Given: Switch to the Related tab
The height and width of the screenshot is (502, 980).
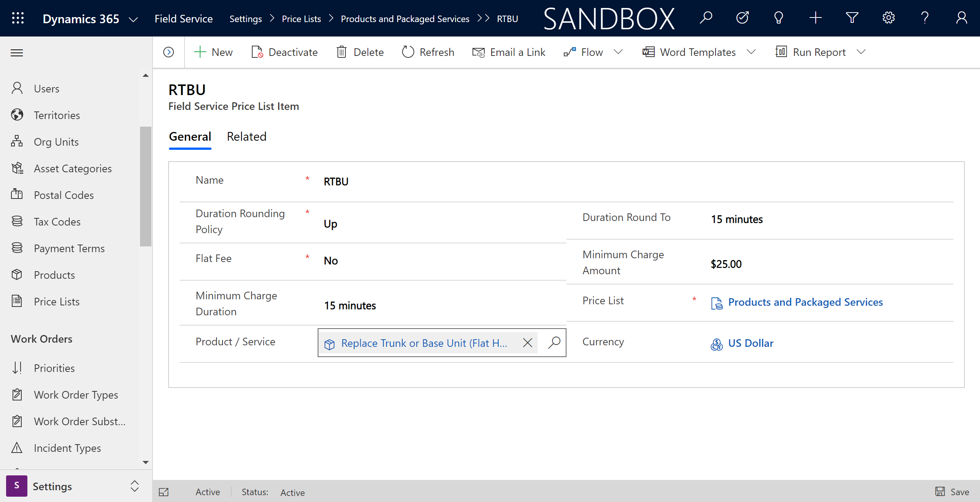Looking at the screenshot, I should coord(247,137).
